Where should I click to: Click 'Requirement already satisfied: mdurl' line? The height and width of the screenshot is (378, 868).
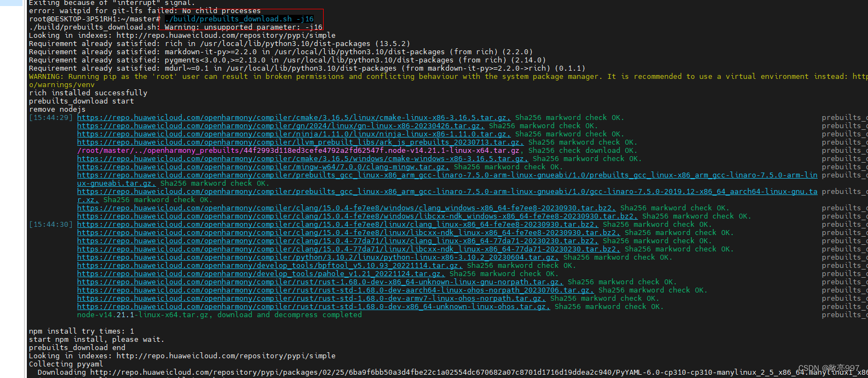307,68
